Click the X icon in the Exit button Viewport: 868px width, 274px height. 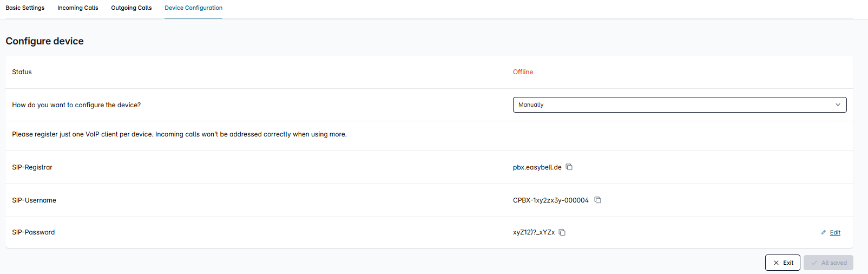point(776,263)
